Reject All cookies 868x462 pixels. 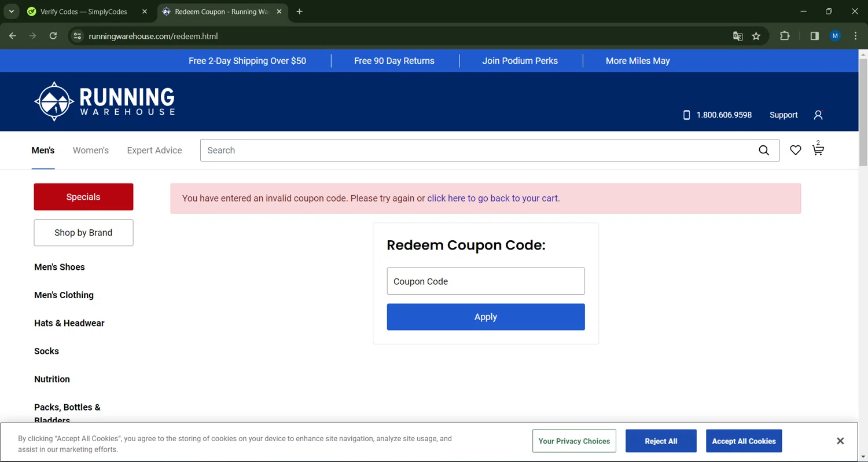pos(661,441)
